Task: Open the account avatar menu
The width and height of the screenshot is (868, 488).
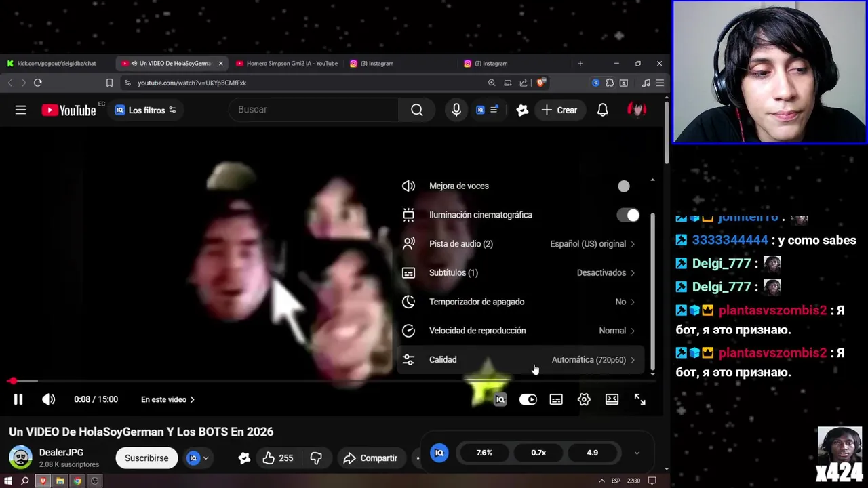Action: [x=637, y=110]
